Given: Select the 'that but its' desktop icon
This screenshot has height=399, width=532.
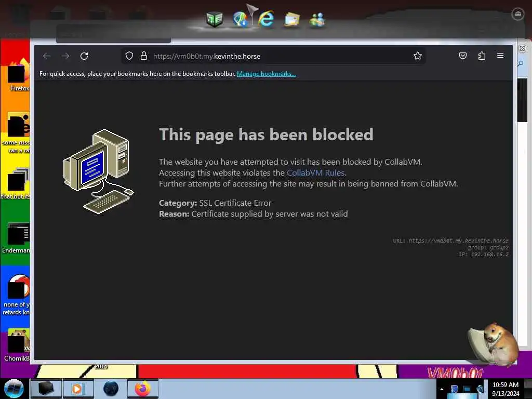Looking at the screenshot, I should coord(16,183).
